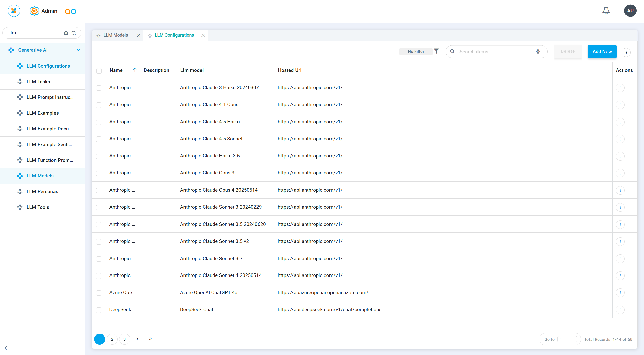The height and width of the screenshot is (355, 644).
Task: Click the Admin gear icon
Action: coord(34,11)
